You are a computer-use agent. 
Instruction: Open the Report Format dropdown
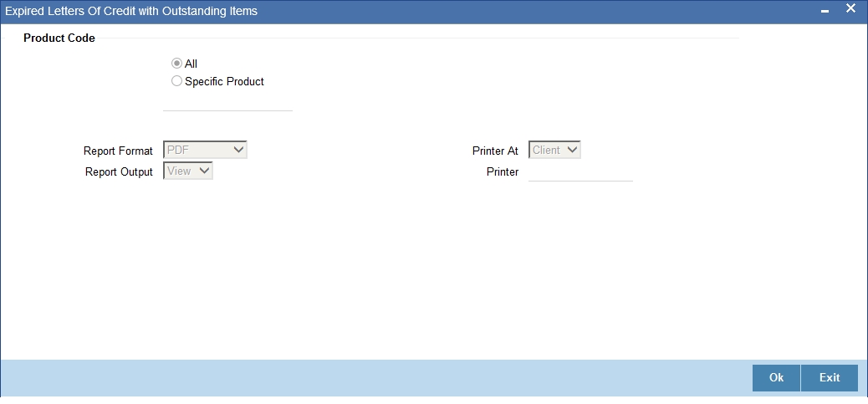(x=206, y=150)
